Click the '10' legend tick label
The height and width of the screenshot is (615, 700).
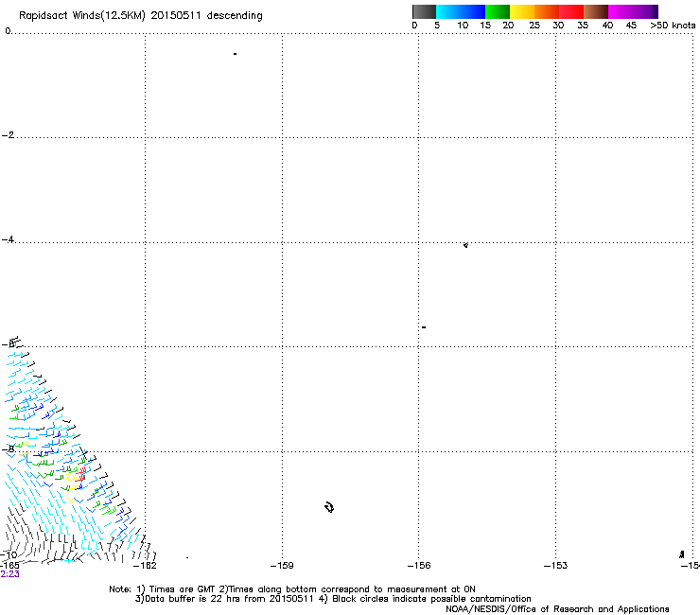463,26
